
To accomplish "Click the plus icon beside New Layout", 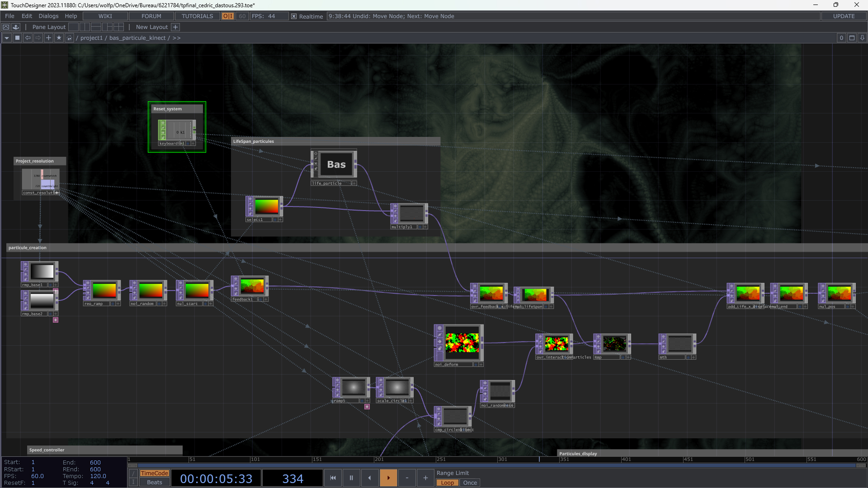I will point(176,27).
